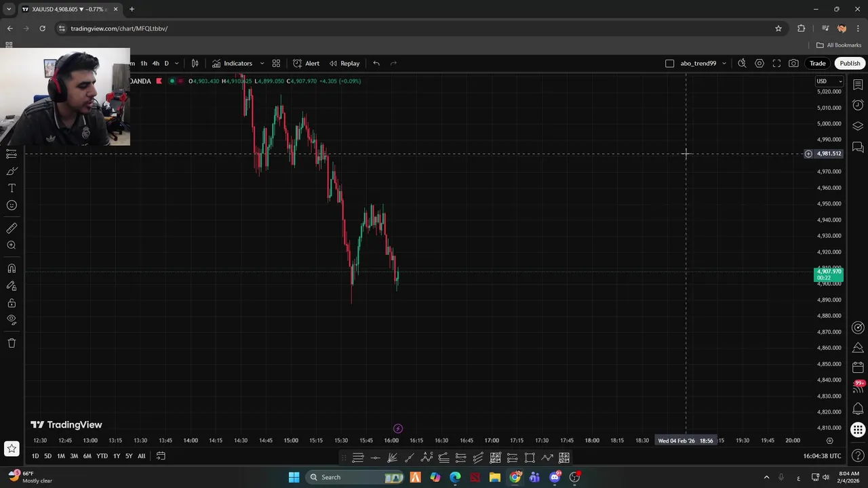This screenshot has height=488, width=868.
Task: Open the object tree layers panel
Action: point(858,126)
